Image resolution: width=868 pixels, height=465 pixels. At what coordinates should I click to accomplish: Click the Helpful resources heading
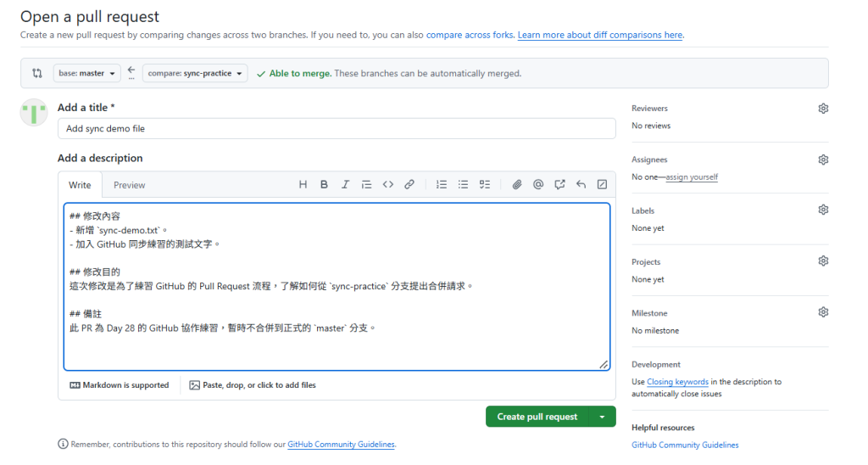pyautogui.click(x=663, y=428)
